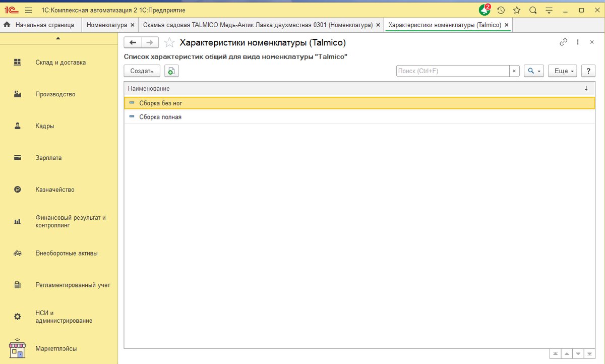Click the home icon of Начальная страница

[x=7, y=24]
